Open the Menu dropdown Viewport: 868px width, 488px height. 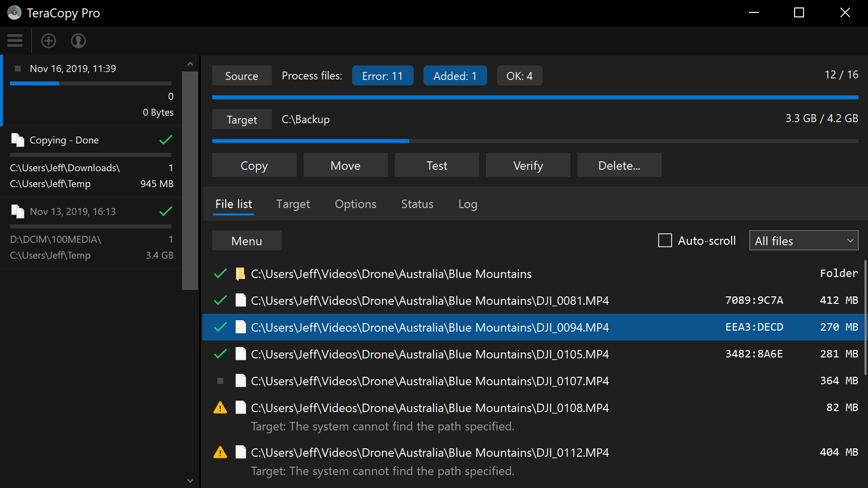tap(247, 240)
